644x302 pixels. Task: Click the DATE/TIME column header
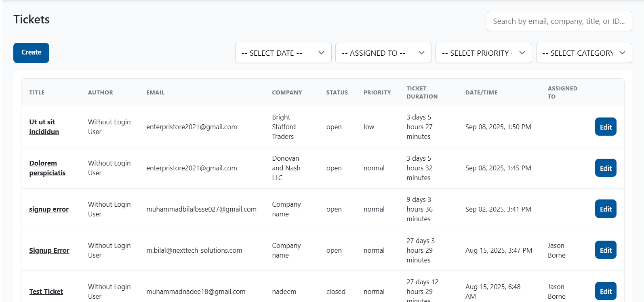click(481, 92)
